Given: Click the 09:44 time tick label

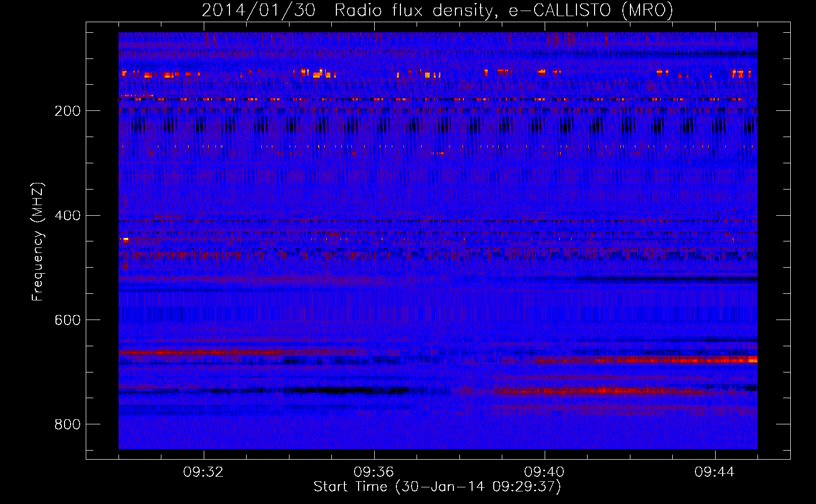Looking at the screenshot, I should [715, 472].
